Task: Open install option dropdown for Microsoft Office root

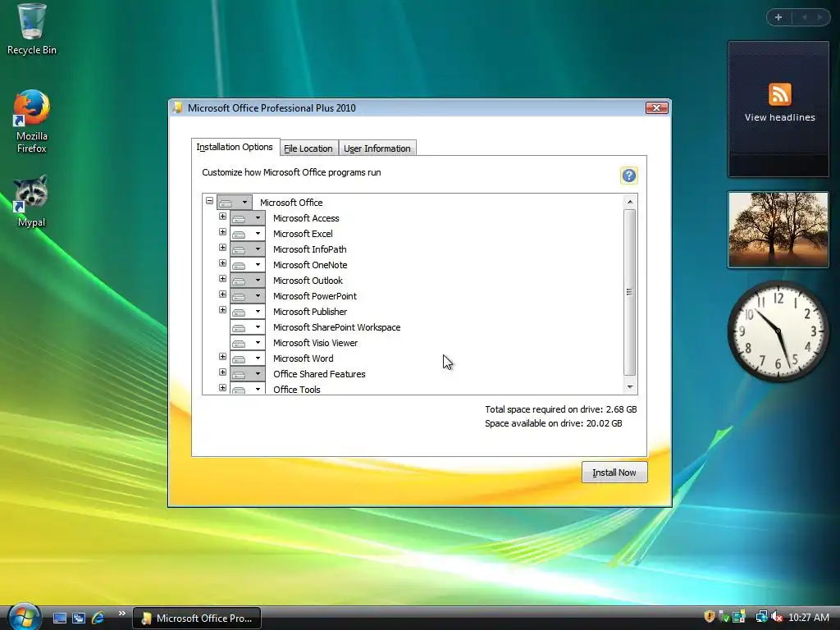Action: 234,203
